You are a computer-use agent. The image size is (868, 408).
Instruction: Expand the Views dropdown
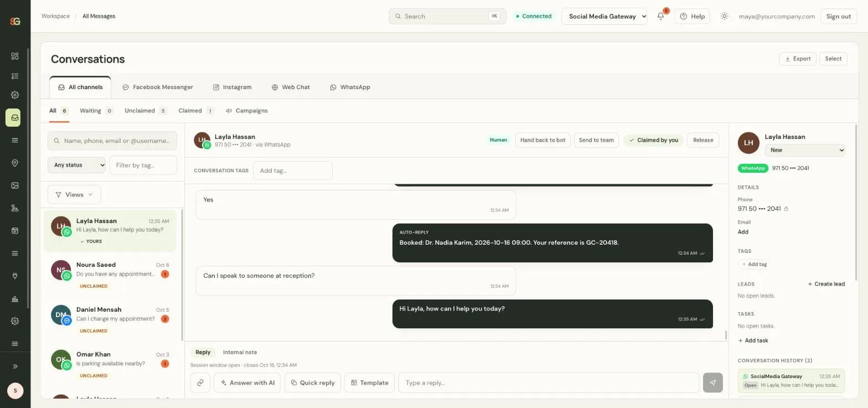click(74, 194)
